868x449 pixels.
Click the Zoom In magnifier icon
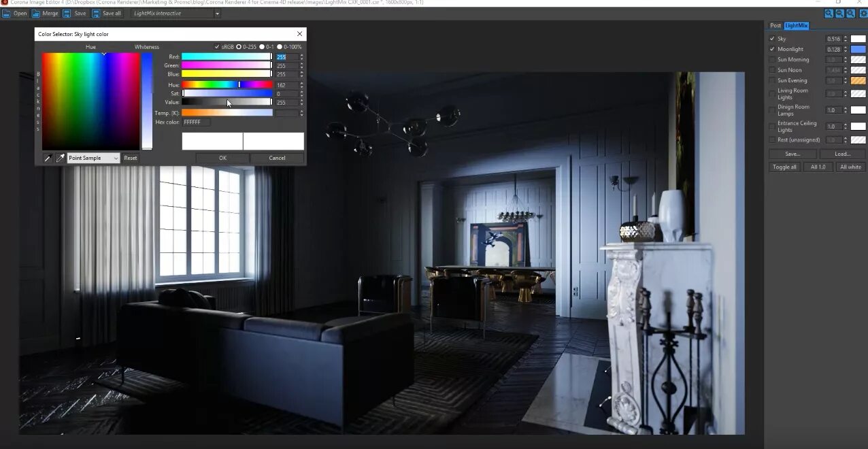(x=829, y=13)
